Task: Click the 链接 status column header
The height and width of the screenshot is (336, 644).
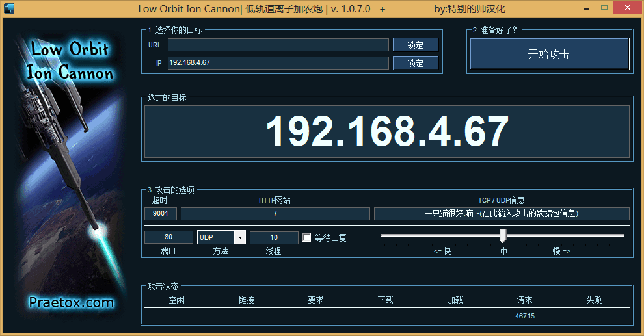Action: pyautogui.click(x=246, y=300)
